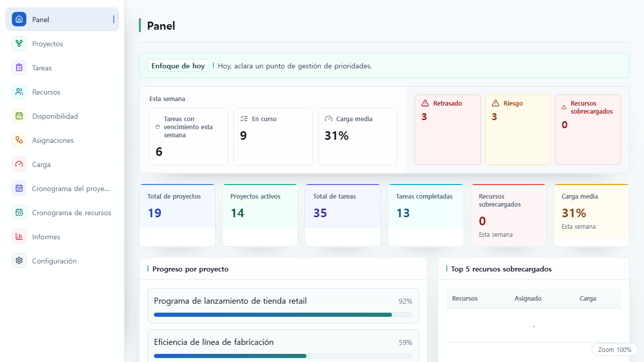Click the Riesgo warning triangle icon
The height and width of the screenshot is (362, 644).
click(496, 103)
